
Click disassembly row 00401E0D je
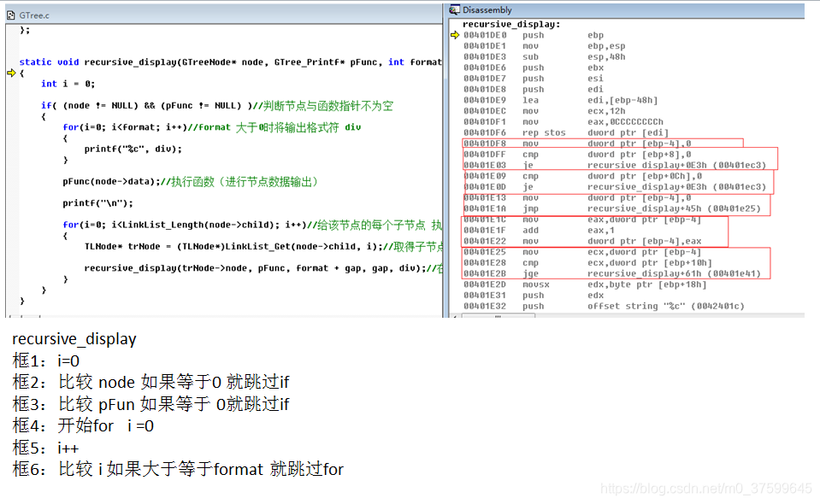(x=615, y=187)
